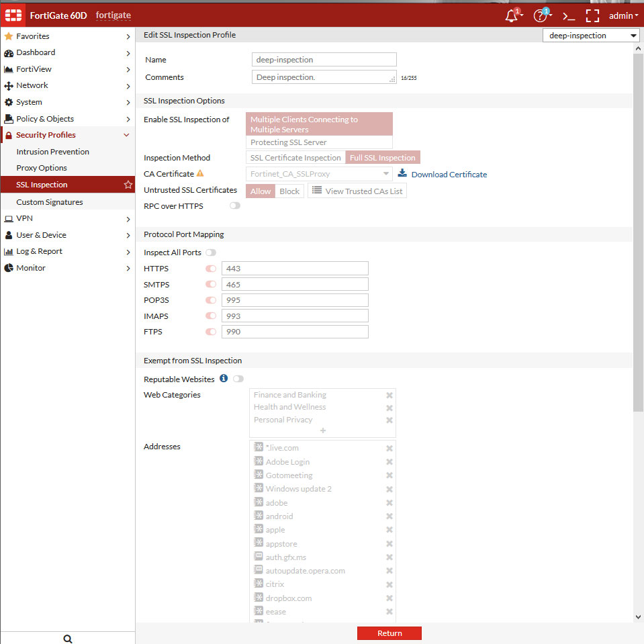Toggle RPC over HTTPS switch

pos(235,205)
